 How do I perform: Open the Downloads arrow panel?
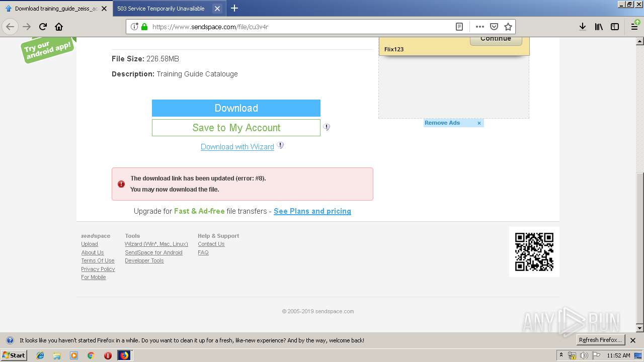tap(582, 27)
